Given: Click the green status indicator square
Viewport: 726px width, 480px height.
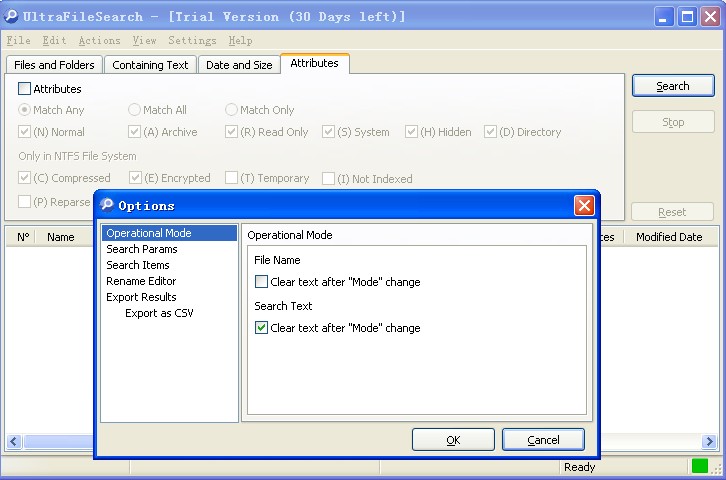Looking at the screenshot, I should click(x=700, y=466).
